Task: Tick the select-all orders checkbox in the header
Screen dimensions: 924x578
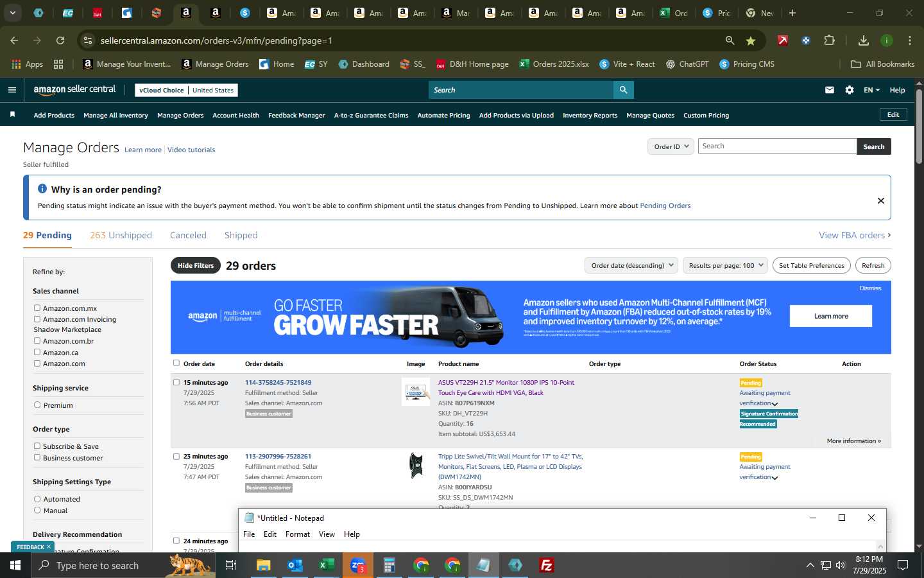Action: [x=176, y=363]
